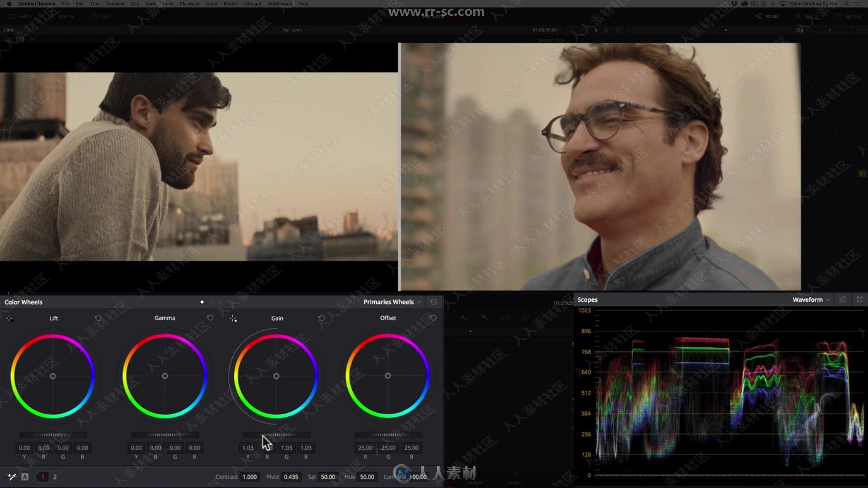This screenshot has width=868, height=488.
Task: Click the Dropbox menu bar icon
Action: 734,4
